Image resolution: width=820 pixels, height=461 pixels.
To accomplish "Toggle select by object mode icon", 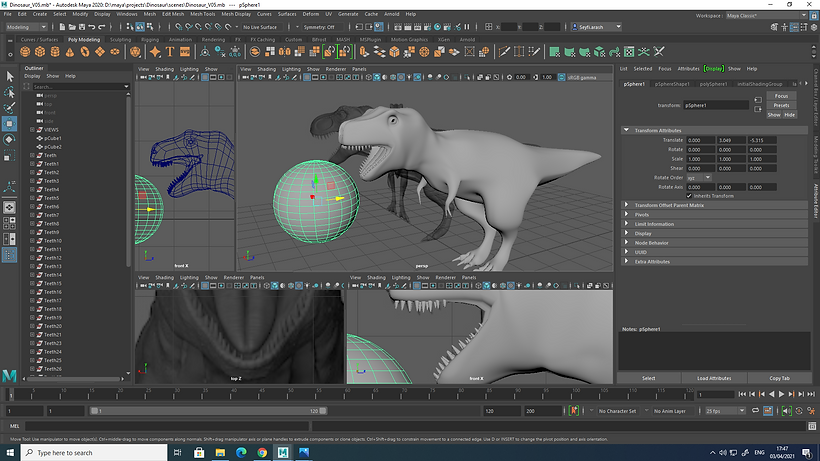I will point(140,27).
